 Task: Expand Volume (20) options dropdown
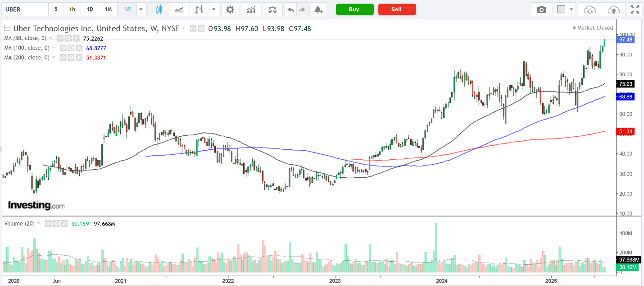[39, 223]
